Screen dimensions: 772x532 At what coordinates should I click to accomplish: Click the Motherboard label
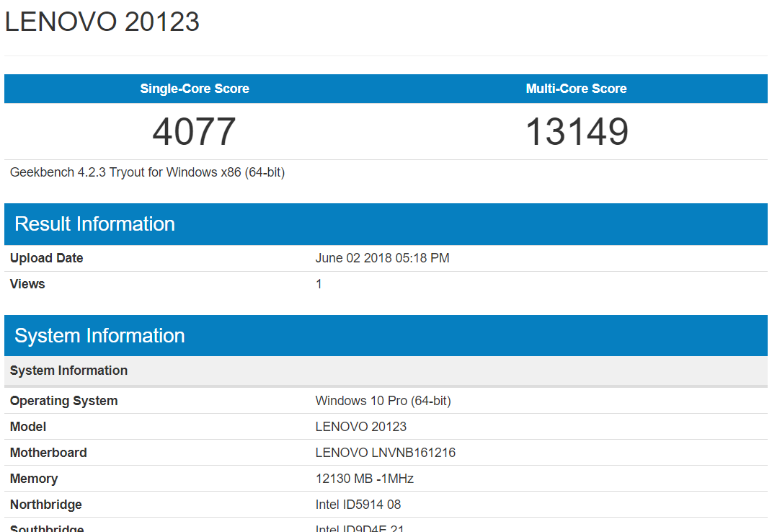[48, 453]
